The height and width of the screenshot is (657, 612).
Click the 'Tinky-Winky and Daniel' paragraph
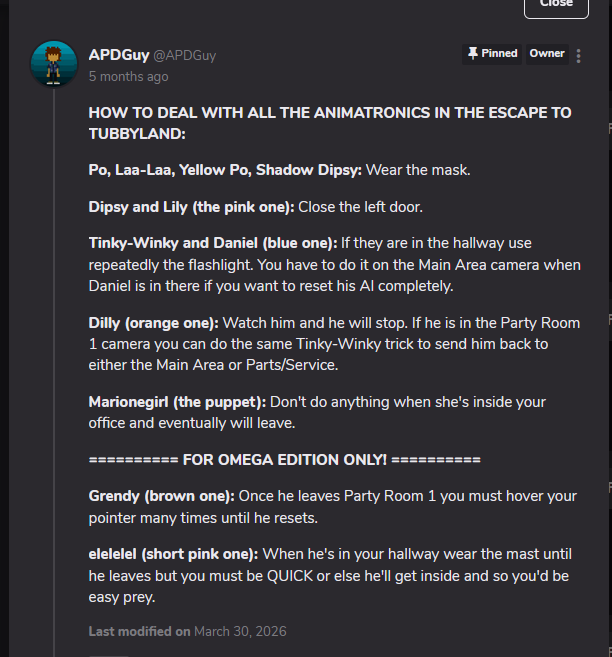click(330, 264)
